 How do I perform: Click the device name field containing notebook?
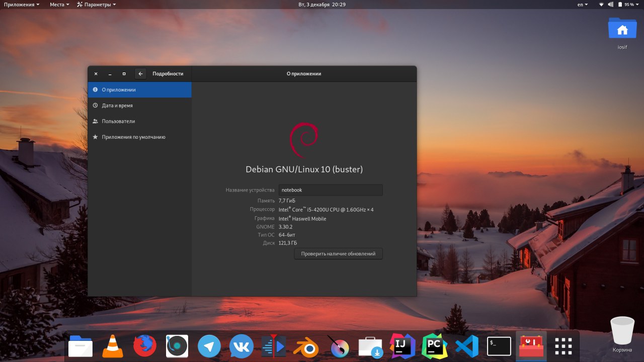(x=331, y=190)
